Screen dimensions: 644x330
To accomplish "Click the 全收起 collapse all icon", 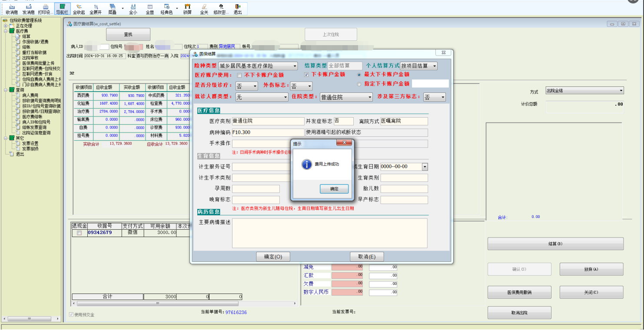I will [79, 9].
